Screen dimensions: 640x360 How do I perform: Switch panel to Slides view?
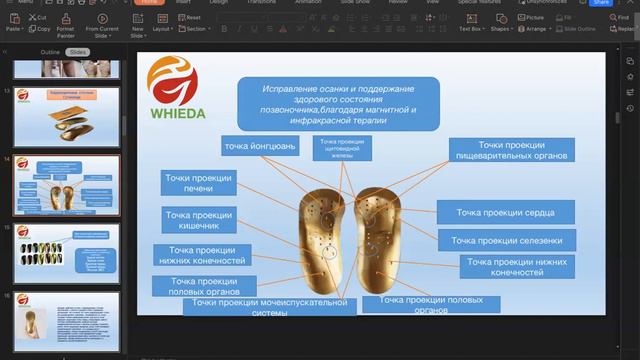[78, 52]
